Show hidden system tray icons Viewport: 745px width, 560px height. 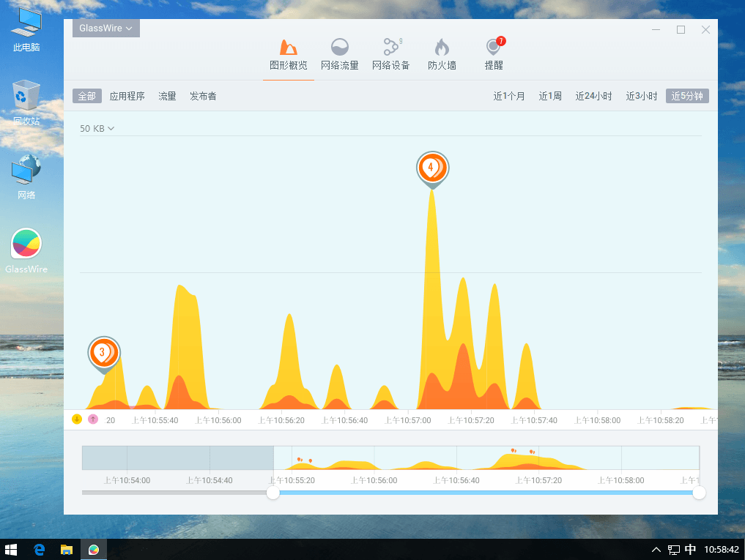coord(656,550)
